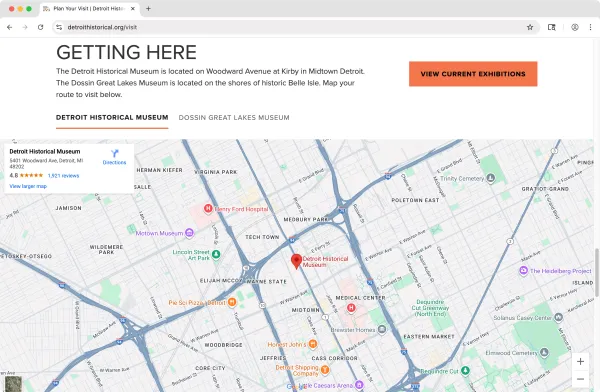This screenshot has width=600, height=392.
Task: Click the browser back arrow
Action: (10, 27)
